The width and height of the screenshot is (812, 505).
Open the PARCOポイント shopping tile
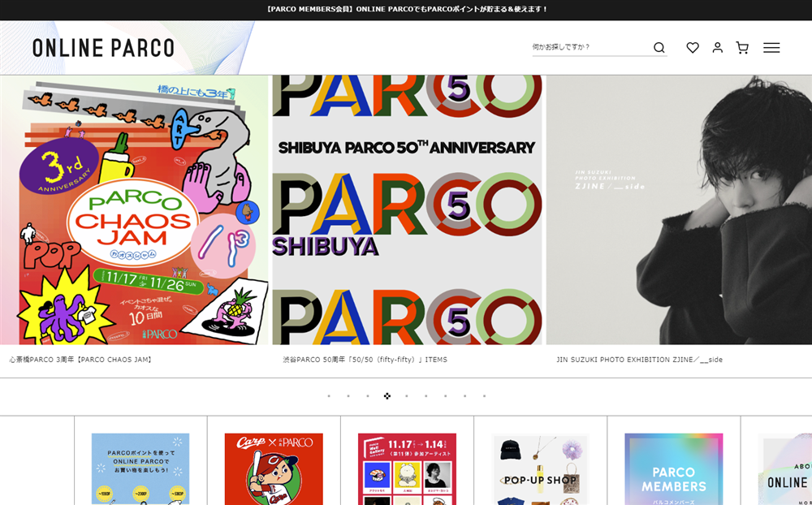tap(140, 468)
